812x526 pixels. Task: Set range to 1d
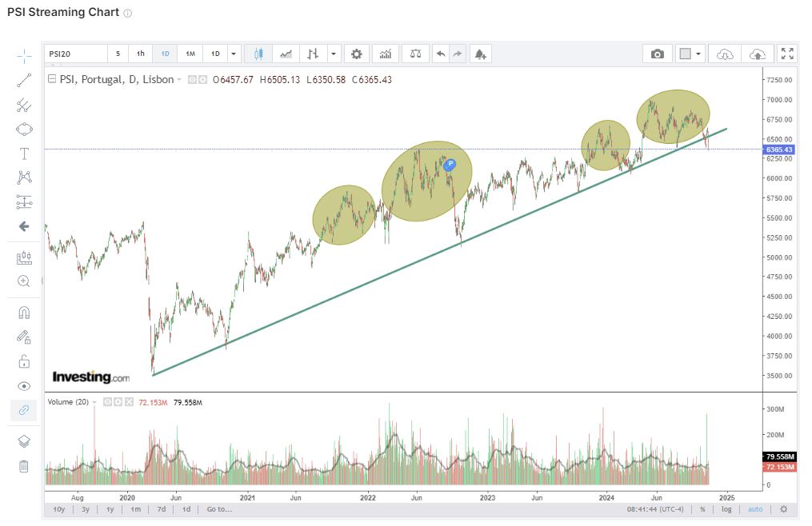point(186,509)
